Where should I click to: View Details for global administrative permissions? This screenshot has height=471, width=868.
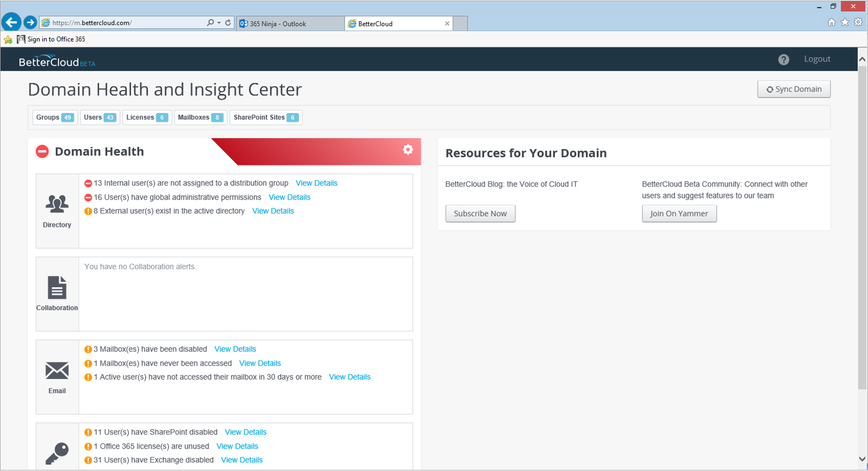[290, 197]
